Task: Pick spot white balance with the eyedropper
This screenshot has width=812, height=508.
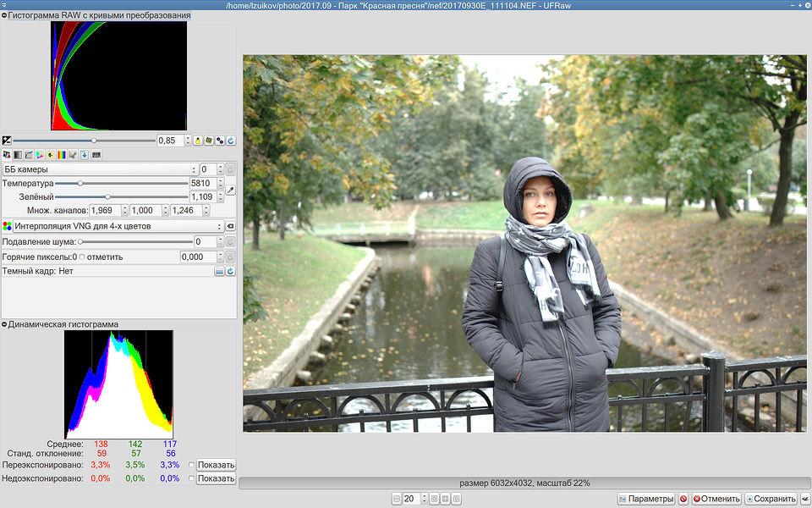Action: pos(230,190)
